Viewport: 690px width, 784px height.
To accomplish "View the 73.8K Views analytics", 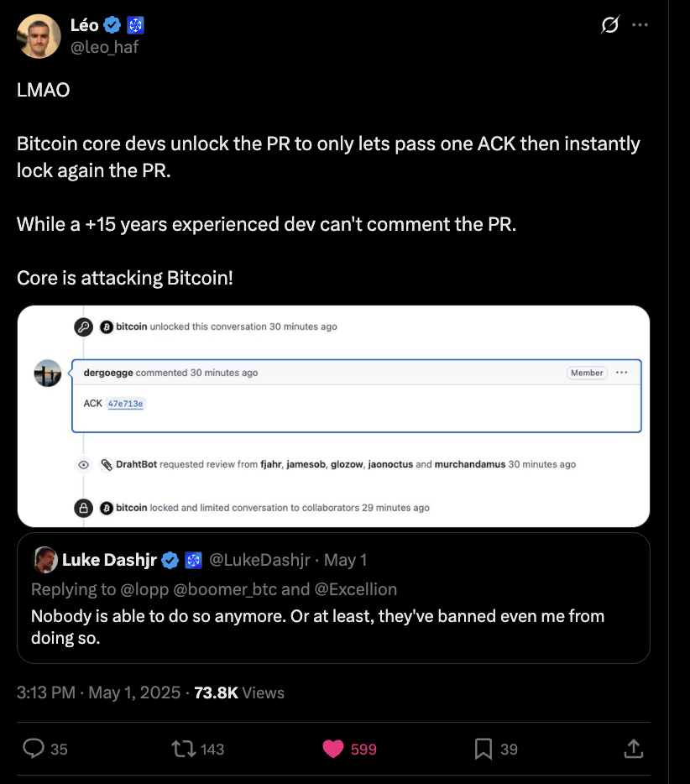I will point(239,693).
